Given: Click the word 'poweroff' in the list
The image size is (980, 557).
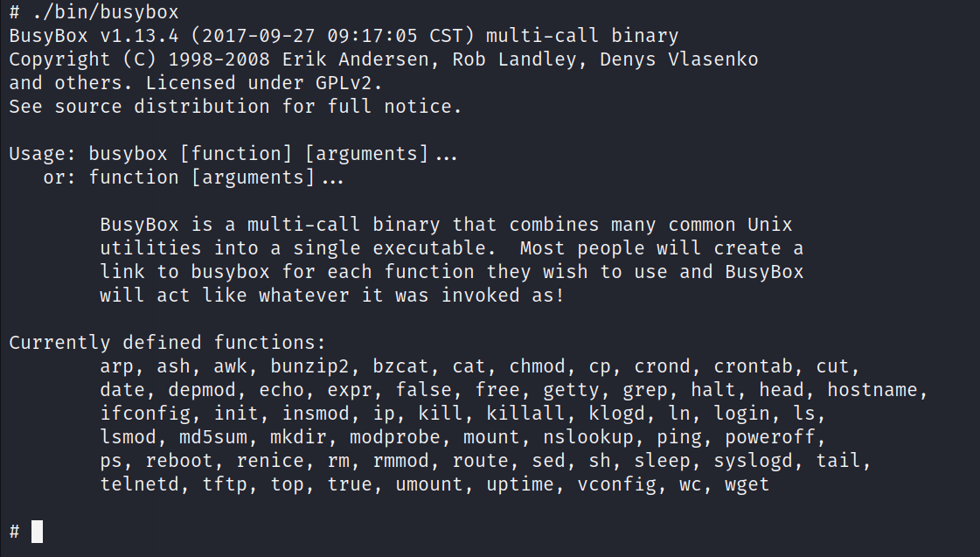Looking at the screenshot, I should coord(770,437).
